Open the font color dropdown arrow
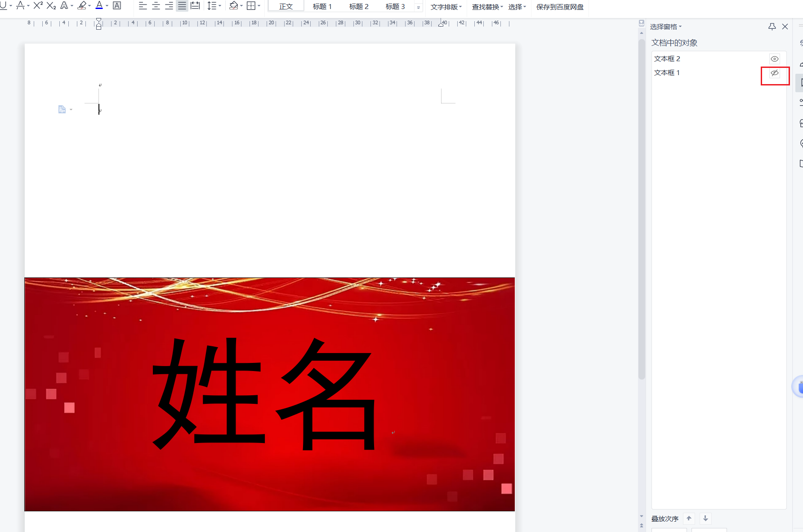Viewport: 803px width, 532px height. click(107, 6)
